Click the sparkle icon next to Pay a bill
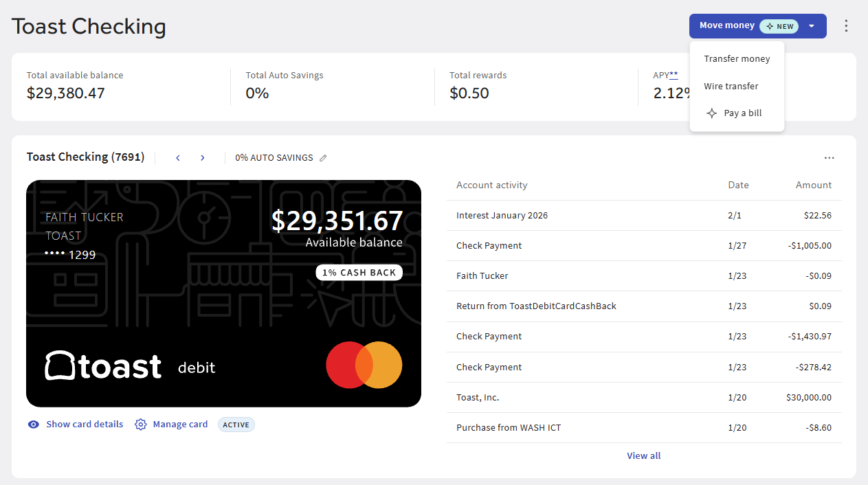 tap(712, 113)
